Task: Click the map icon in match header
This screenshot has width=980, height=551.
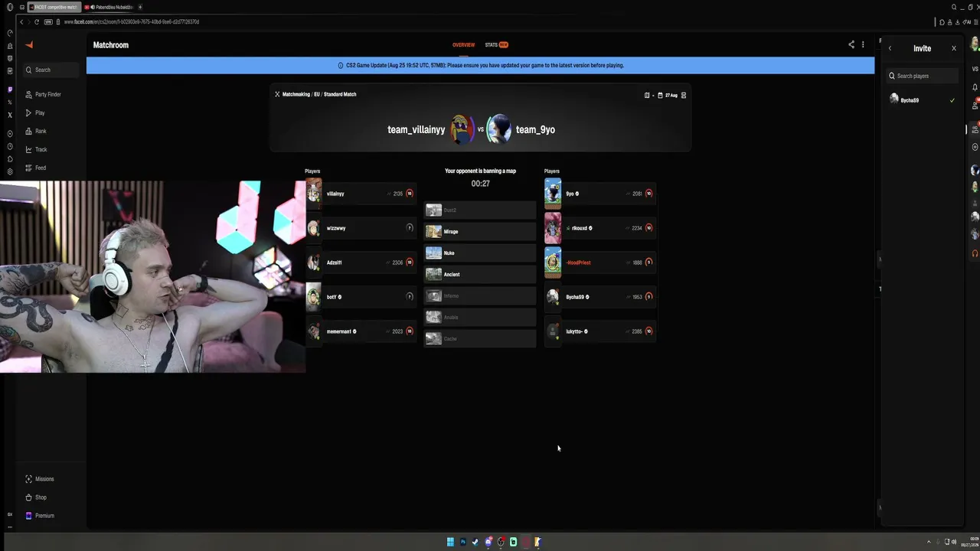Action: tap(647, 95)
